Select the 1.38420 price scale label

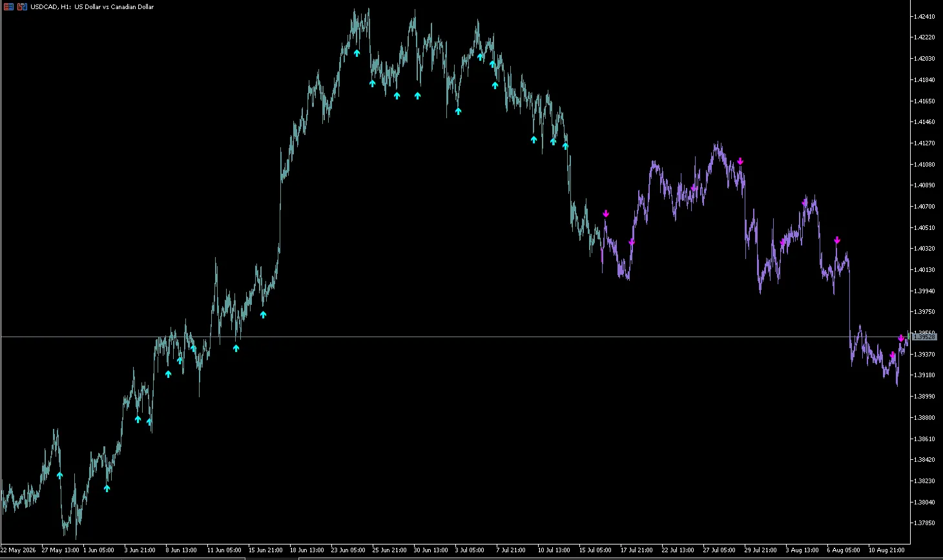click(x=926, y=460)
